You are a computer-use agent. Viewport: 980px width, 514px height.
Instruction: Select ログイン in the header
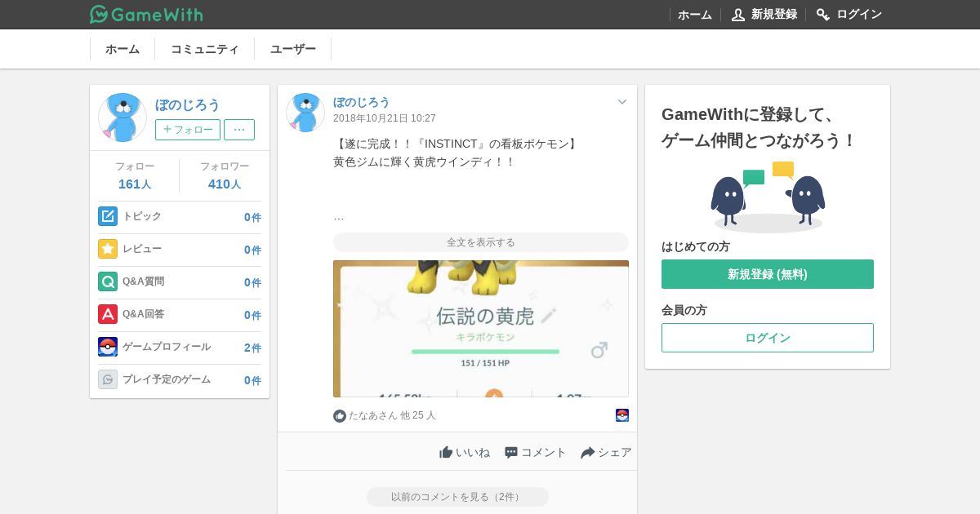pyautogui.click(x=859, y=15)
